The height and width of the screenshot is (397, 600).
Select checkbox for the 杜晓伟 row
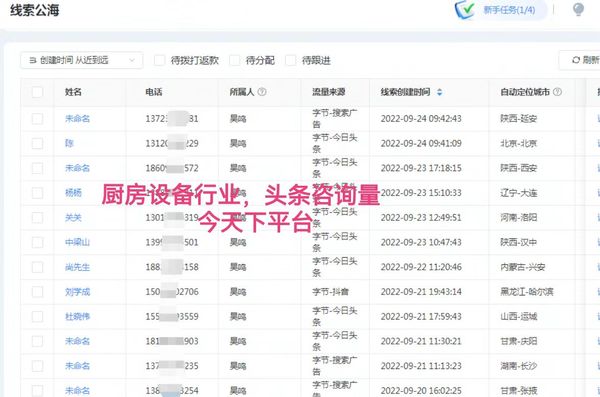coord(37,317)
